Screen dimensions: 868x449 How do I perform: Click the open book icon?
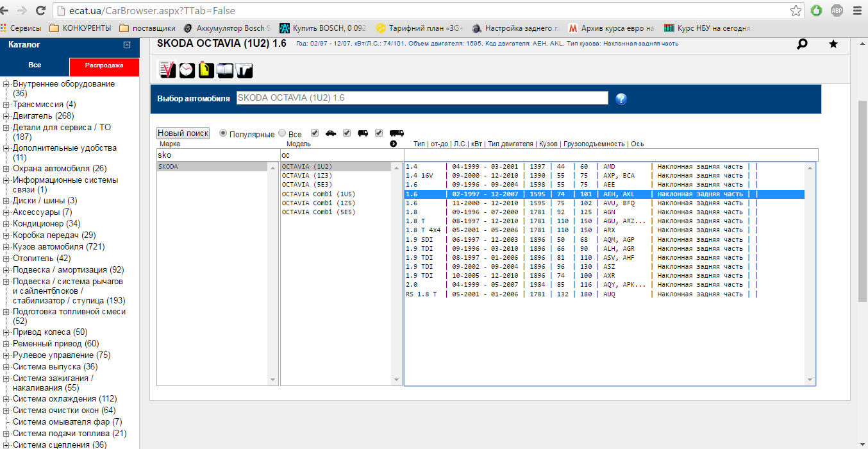point(225,69)
